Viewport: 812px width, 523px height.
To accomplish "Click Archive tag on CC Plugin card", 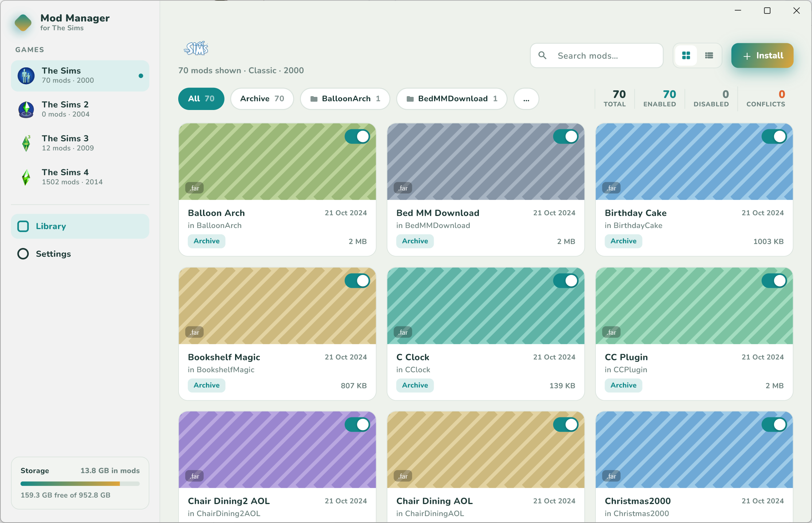I will tap(624, 385).
